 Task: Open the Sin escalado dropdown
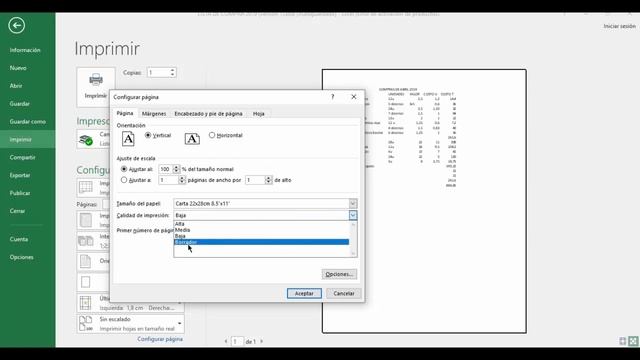point(179,323)
